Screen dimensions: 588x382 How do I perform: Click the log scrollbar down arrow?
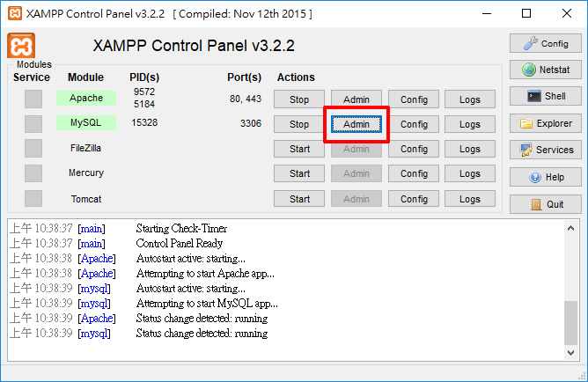click(x=570, y=352)
